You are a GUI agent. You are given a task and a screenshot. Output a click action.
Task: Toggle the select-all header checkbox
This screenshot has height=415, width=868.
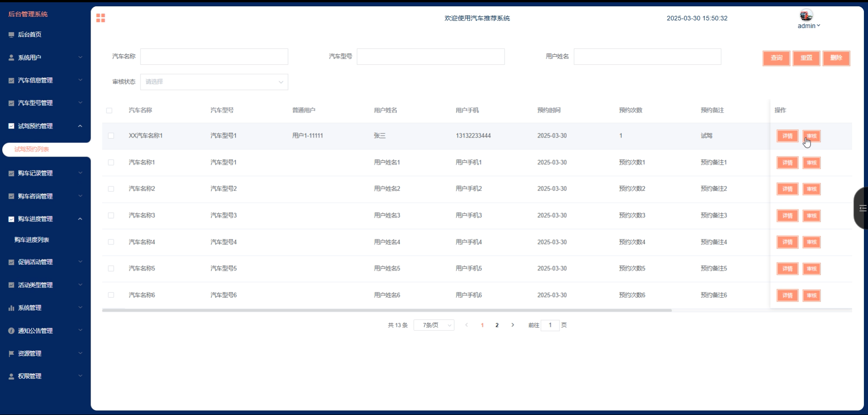(x=109, y=110)
